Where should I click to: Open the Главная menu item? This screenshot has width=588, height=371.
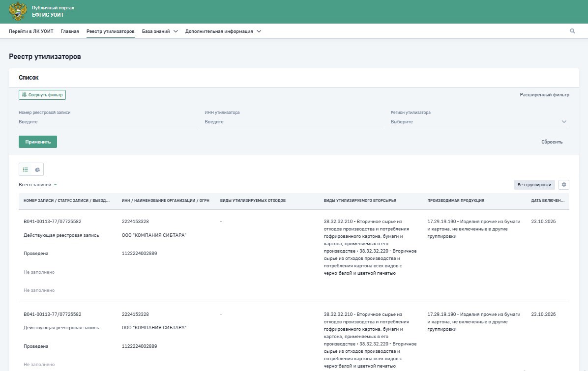click(70, 31)
